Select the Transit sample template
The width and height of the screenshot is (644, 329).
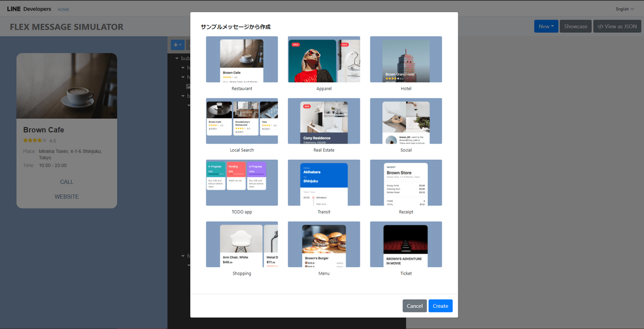click(x=324, y=183)
